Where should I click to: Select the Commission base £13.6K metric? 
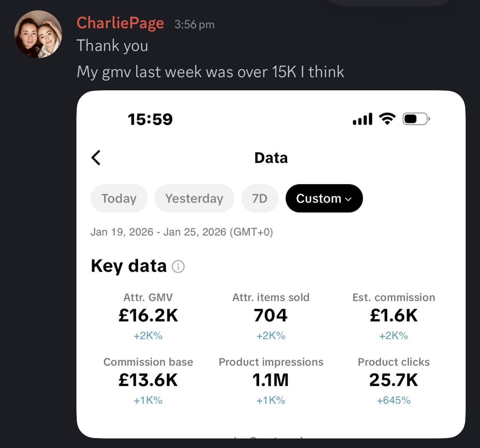click(x=148, y=380)
